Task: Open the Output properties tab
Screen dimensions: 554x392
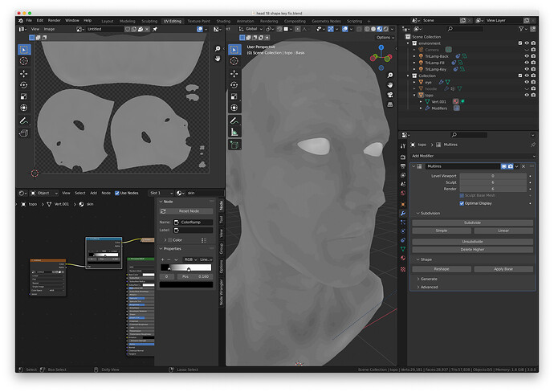Action: [403, 165]
